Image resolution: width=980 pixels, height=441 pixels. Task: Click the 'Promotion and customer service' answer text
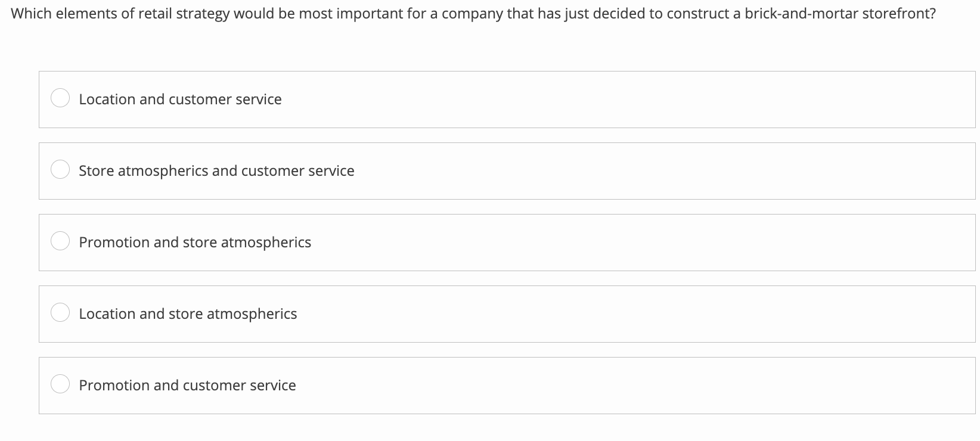[187, 385]
